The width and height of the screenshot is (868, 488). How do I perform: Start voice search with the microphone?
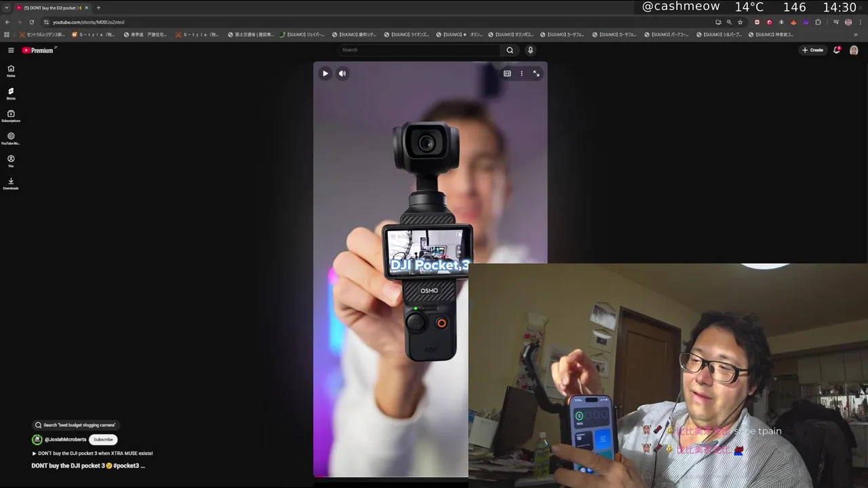coord(530,50)
